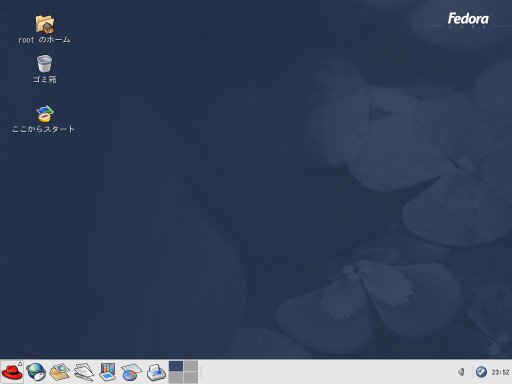Click the small arrow on Red Hat button

(x=20, y=363)
